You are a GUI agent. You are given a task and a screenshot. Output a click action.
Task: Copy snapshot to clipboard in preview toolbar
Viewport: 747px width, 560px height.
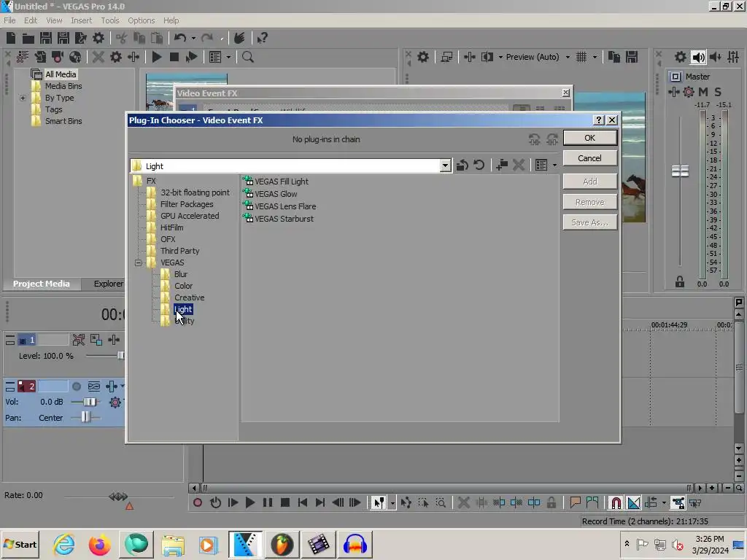(x=614, y=57)
